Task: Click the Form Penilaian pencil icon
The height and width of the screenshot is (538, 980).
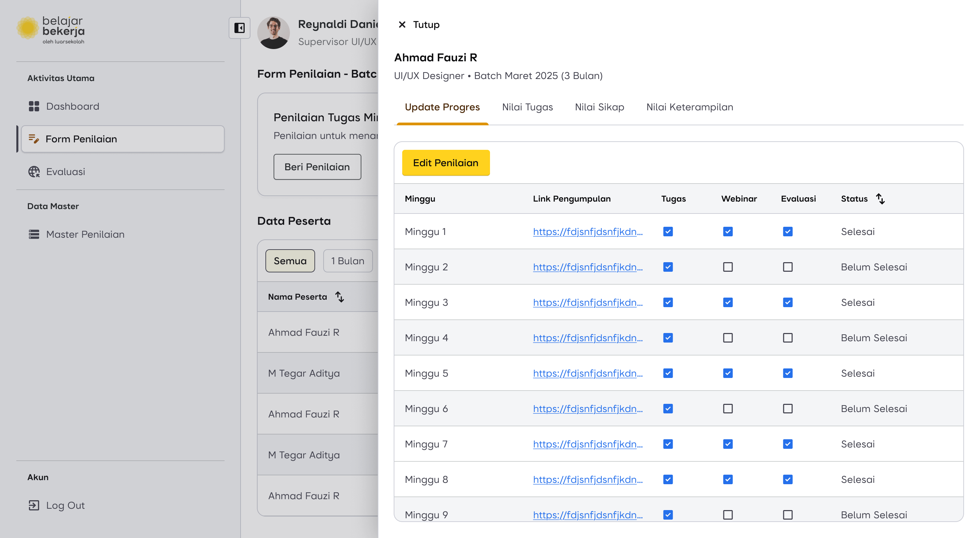Action: [34, 139]
